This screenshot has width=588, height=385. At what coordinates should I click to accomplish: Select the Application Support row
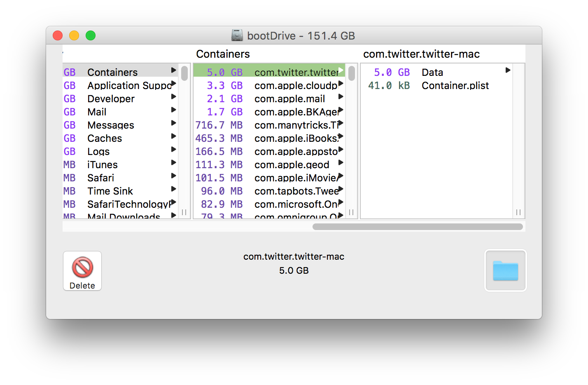(120, 84)
